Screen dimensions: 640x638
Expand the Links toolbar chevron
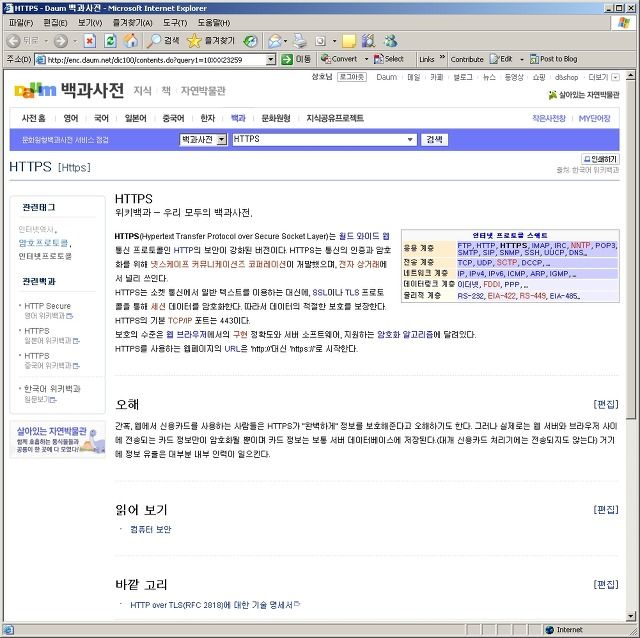tap(442, 57)
